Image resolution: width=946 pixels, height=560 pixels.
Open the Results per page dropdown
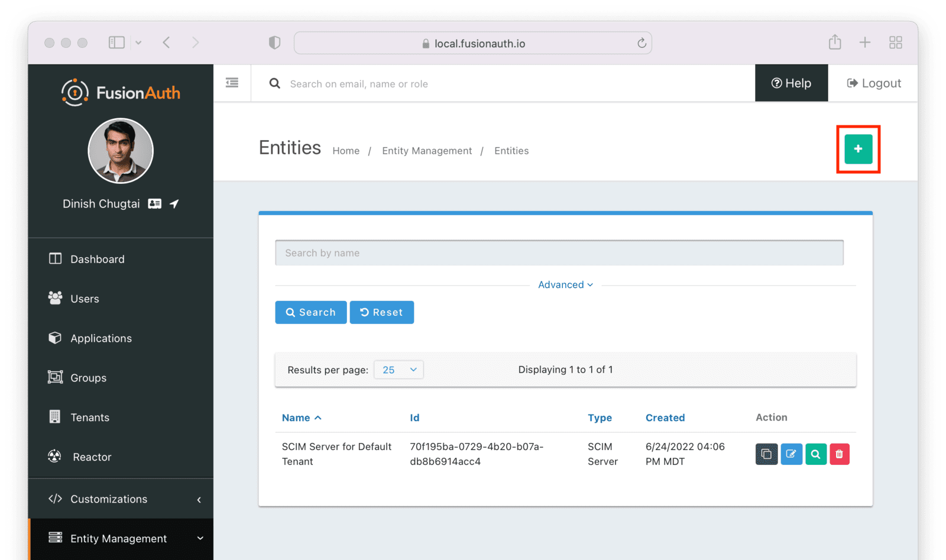[x=399, y=370]
